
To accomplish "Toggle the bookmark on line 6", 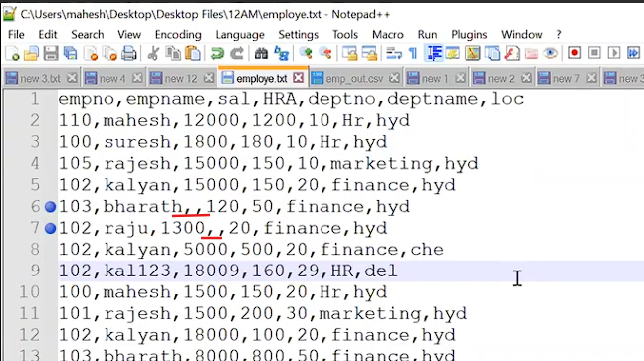I will (x=50, y=207).
